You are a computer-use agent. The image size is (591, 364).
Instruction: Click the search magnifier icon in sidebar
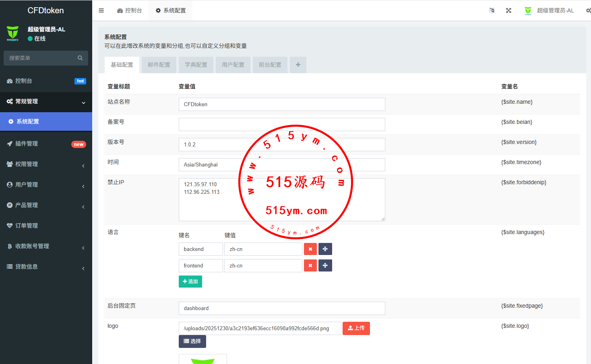[x=80, y=58]
